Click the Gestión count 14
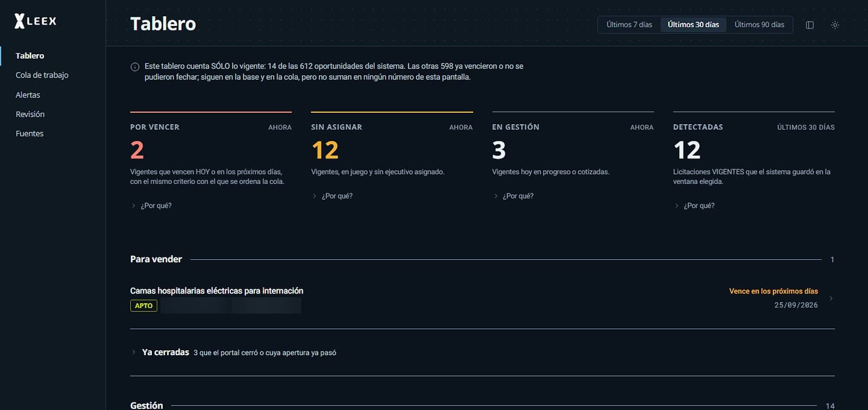The image size is (868, 410). (x=830, y=406)
